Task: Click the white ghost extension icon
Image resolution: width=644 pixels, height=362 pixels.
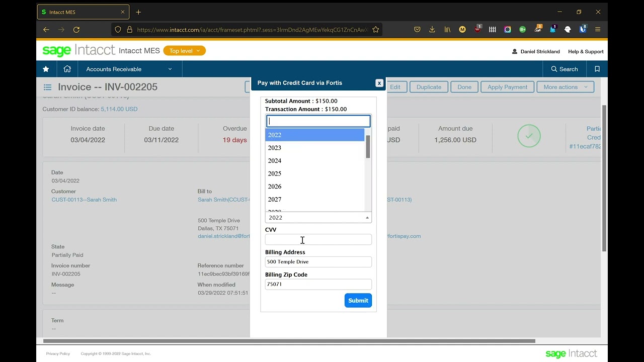Action: (568, 30)
